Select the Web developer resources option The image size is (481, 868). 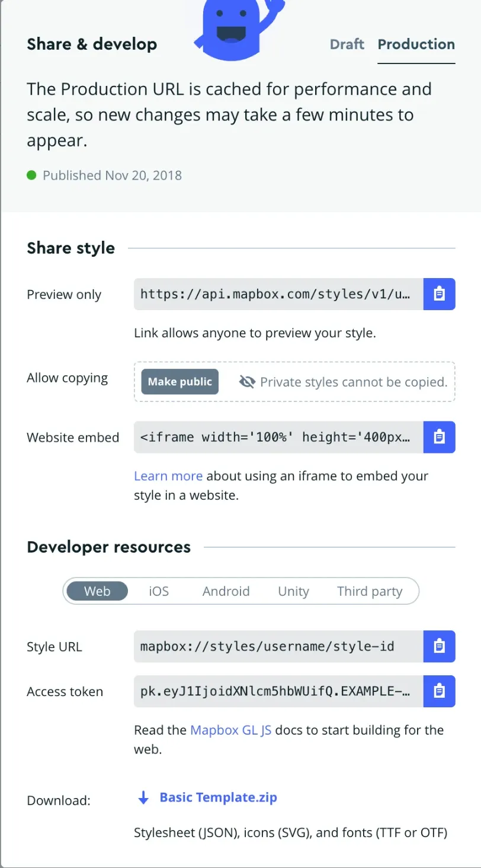[97, 591]
